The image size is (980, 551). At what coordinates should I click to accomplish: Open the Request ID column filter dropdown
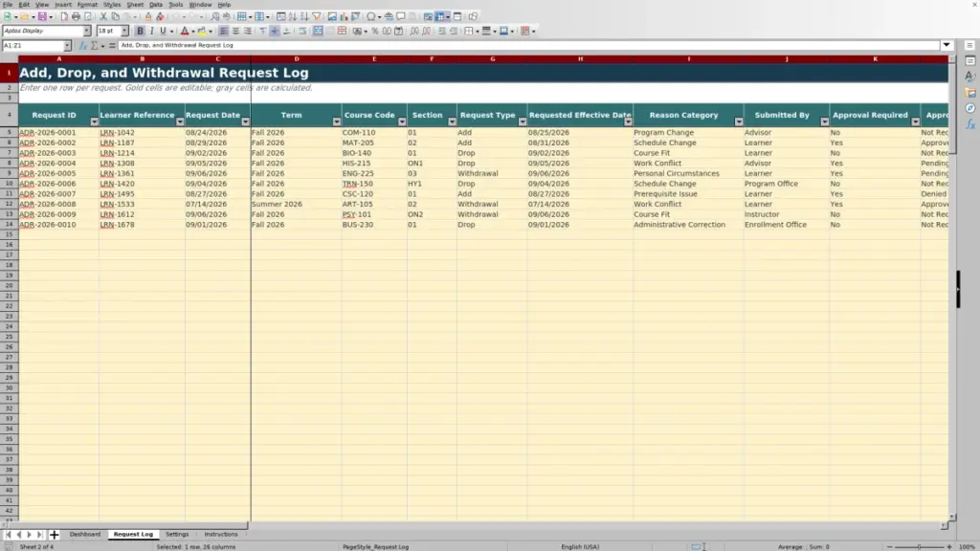click(x=94, y=121)
